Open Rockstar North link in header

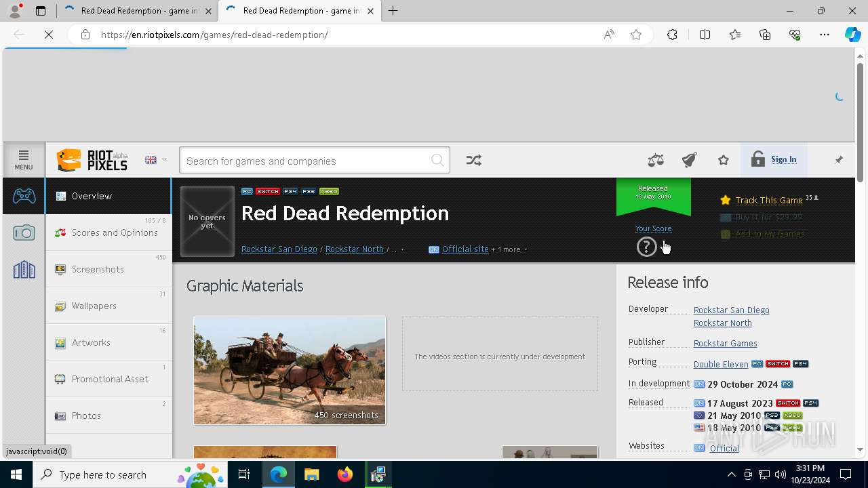point(355,249)
